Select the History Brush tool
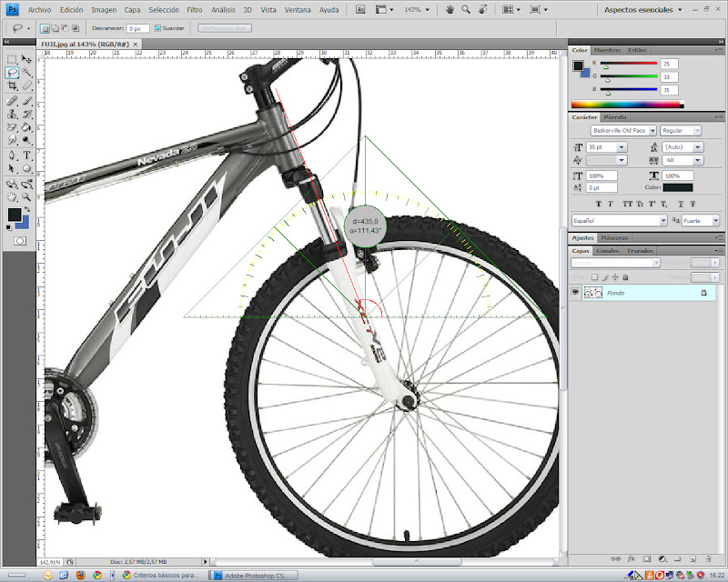The image size is (728, 582). click(x=26, y=114)
